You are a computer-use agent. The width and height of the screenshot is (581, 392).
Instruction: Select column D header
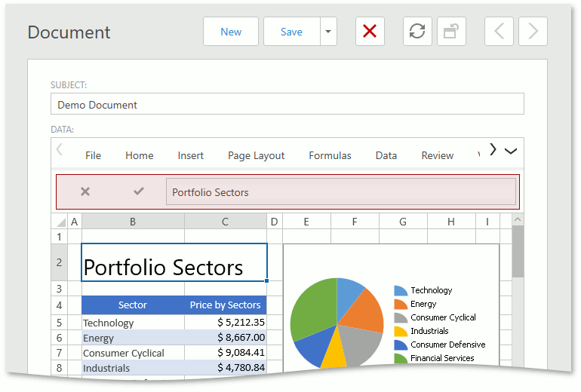(274, 222)
